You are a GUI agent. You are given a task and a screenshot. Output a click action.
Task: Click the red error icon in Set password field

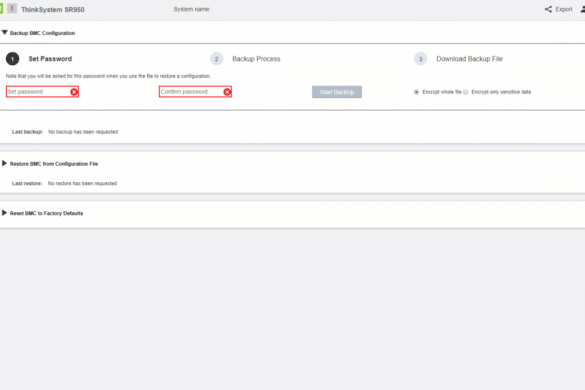[74, 92]
